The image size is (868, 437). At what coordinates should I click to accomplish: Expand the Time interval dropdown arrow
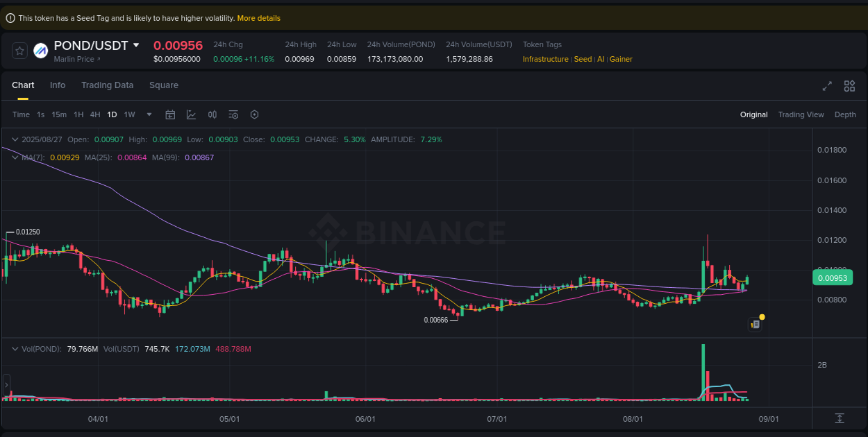point(149,114)
